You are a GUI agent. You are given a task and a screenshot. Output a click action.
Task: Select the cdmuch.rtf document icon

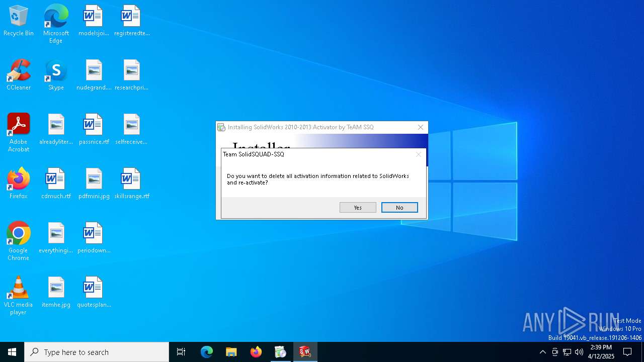click(56, 184)
